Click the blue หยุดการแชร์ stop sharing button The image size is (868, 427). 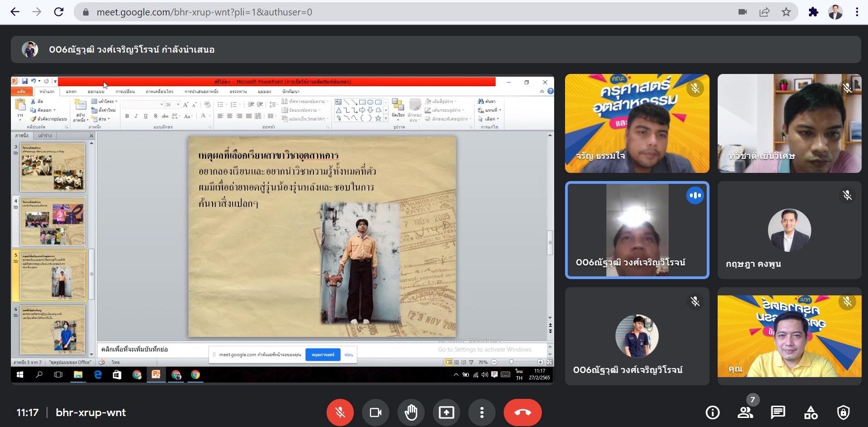(x=323, y=354)
